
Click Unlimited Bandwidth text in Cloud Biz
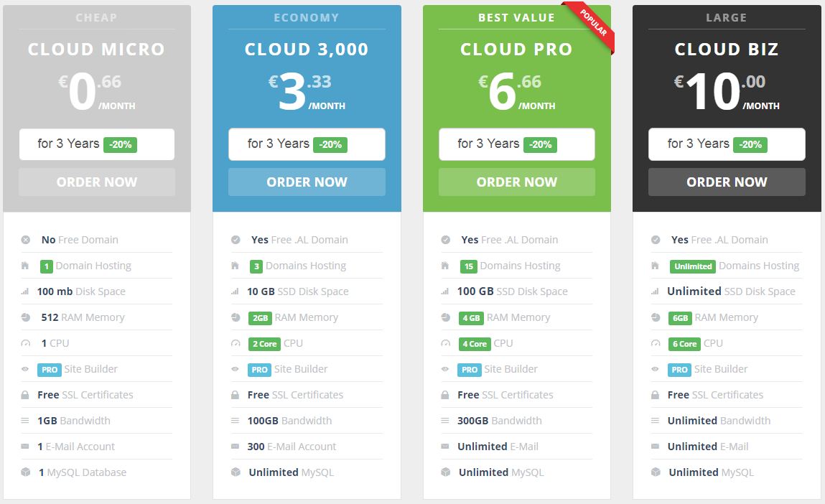pos(719,421)
